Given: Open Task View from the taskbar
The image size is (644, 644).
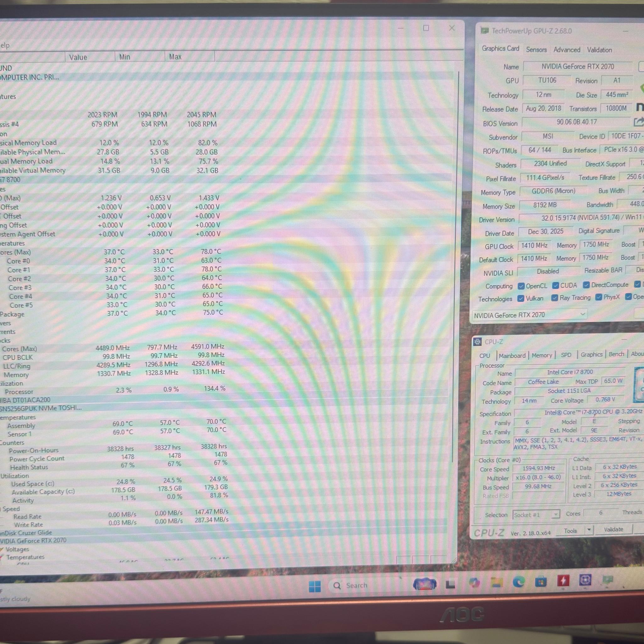Looking at the screenshot, I should coord(450,584).
